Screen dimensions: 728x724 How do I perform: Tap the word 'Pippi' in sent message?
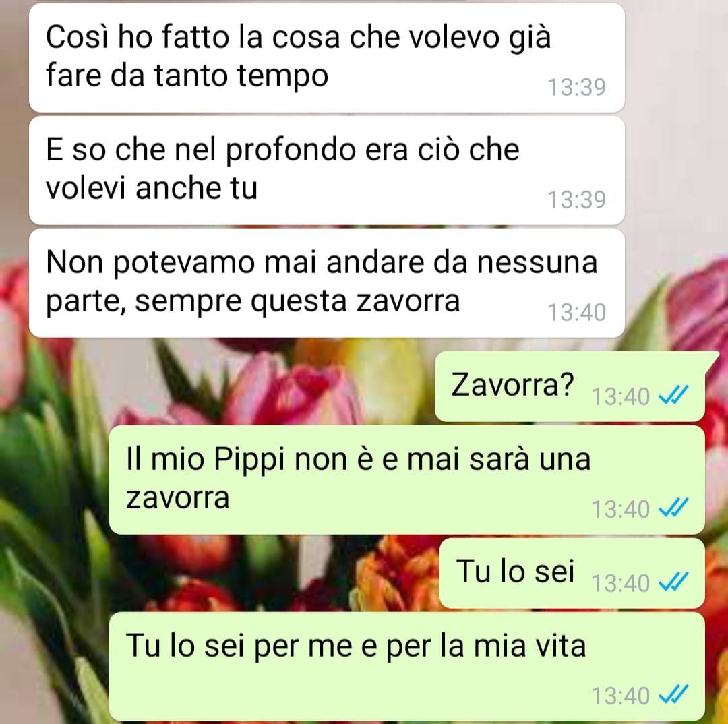249,460
